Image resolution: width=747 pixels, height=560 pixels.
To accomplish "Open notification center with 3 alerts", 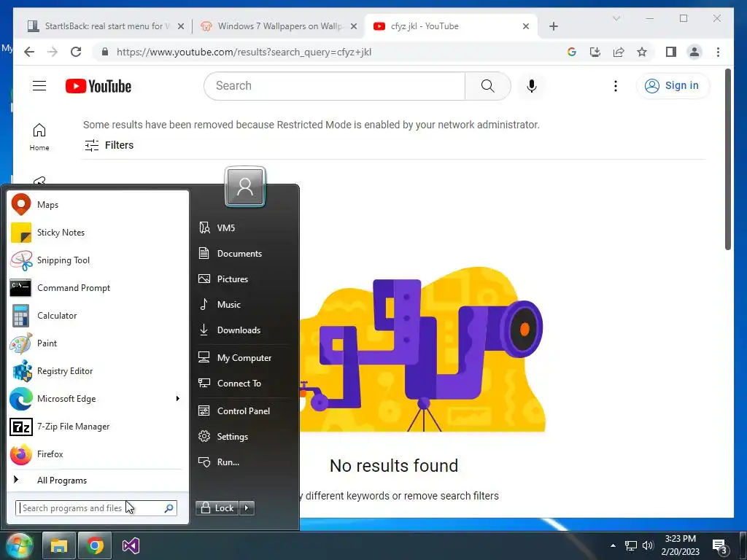I will pos(719,547).
